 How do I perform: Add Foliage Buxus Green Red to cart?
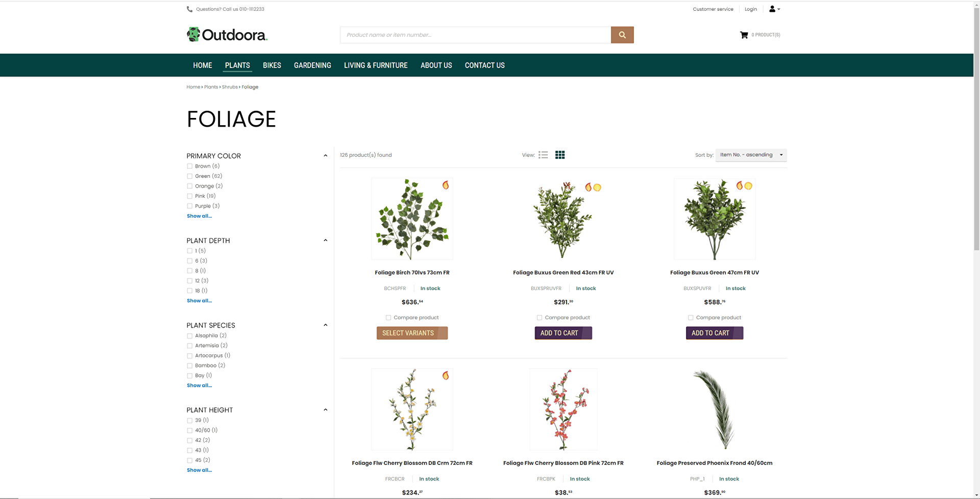pyautogui.click(x=563, y=333)
